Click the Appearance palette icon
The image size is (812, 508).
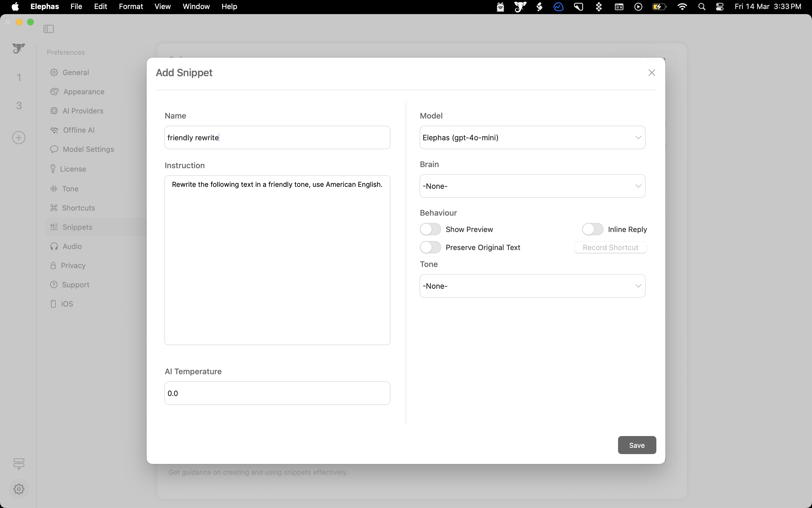[x=54, y=92]
